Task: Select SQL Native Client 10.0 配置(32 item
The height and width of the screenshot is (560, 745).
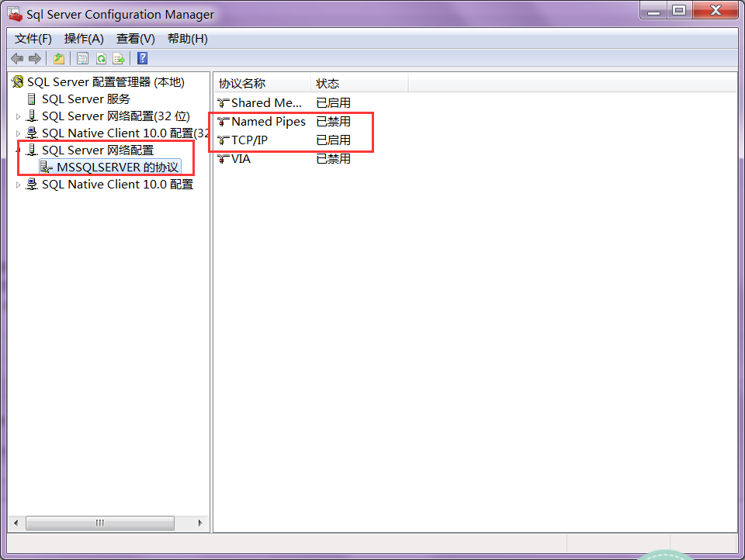Action: 126,133
